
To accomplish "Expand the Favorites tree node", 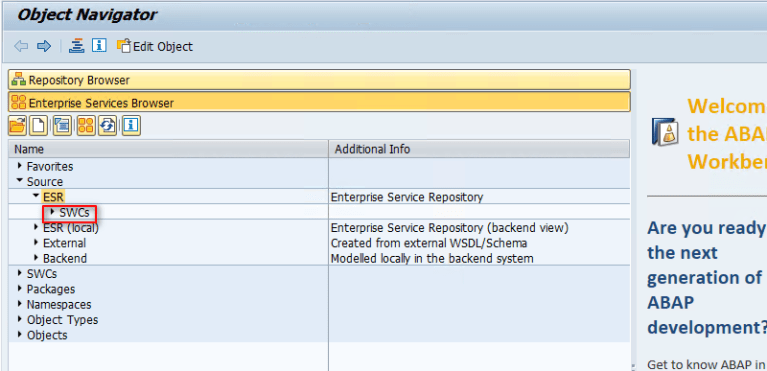I will click(20, 166).
